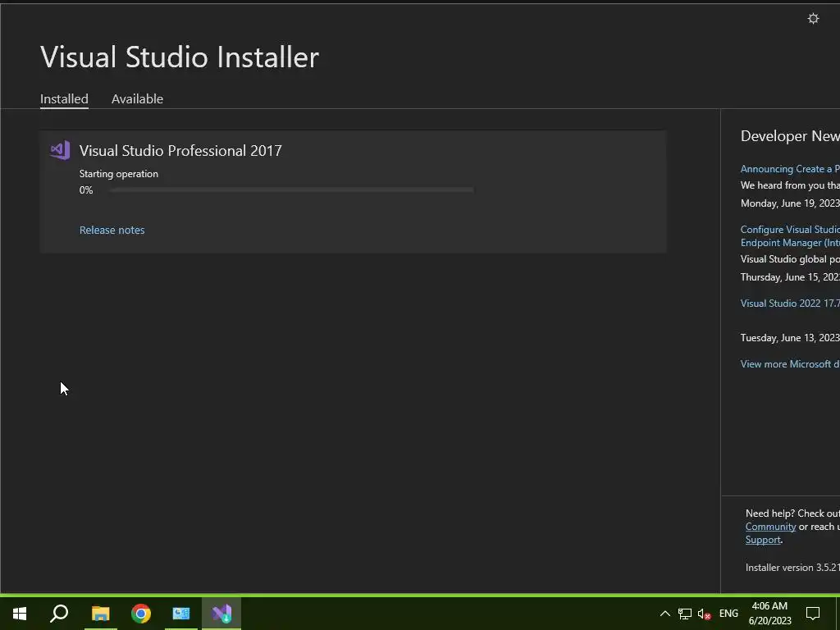The height and width of the screenshot is (630, 840).
Task: Open Windows taskbar search
Action: coord(59,614)
